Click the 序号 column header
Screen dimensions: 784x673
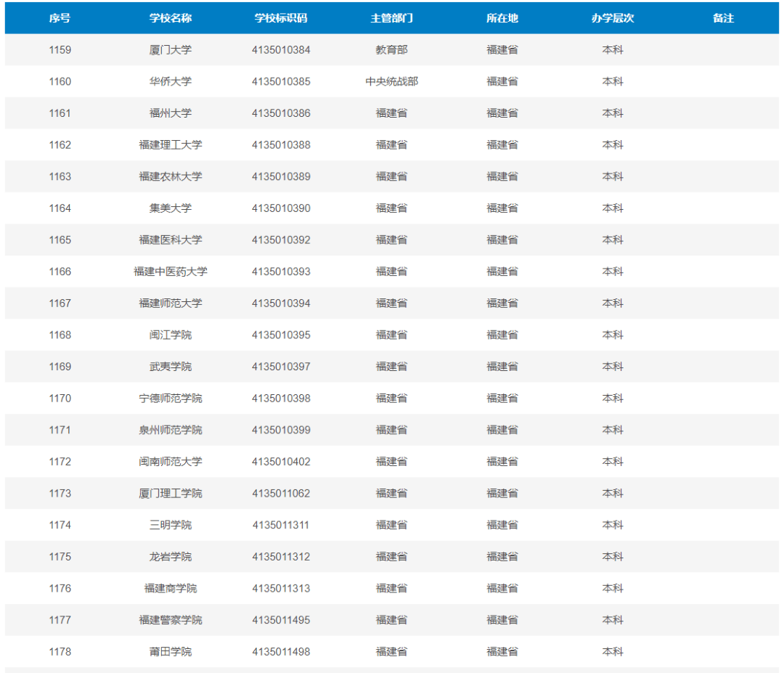pyautogui.click(x=60, y=18)
